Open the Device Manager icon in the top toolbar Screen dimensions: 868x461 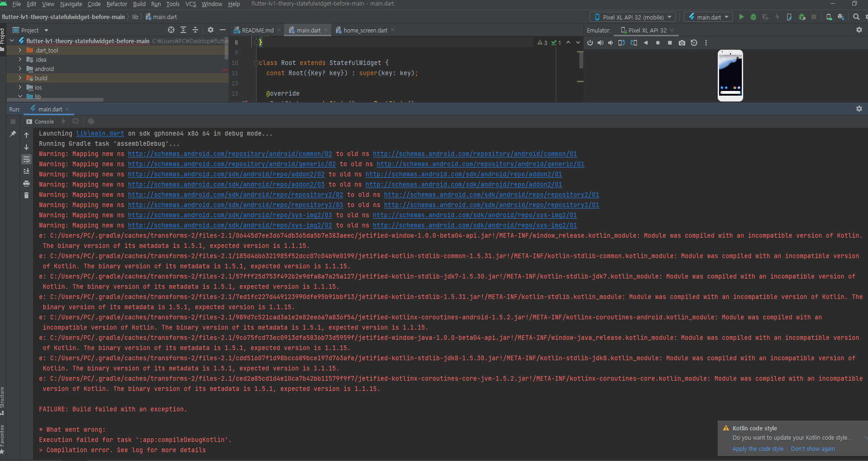829,17
